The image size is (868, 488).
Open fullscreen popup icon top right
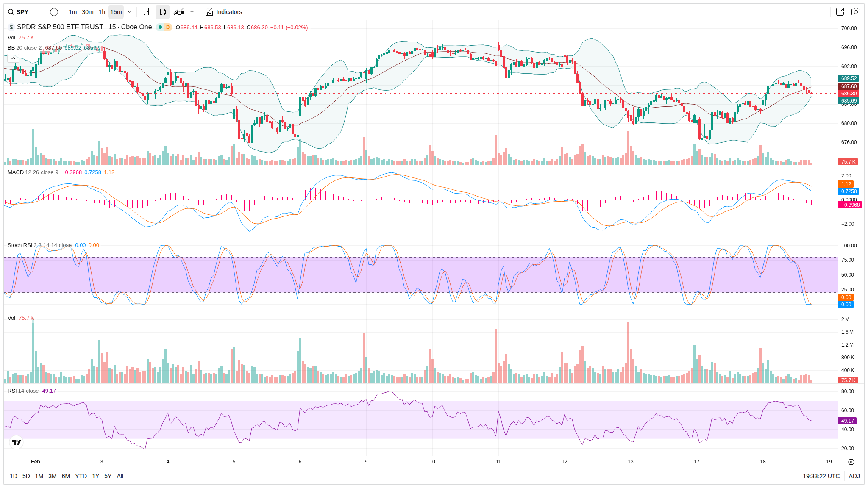point(840,12)
